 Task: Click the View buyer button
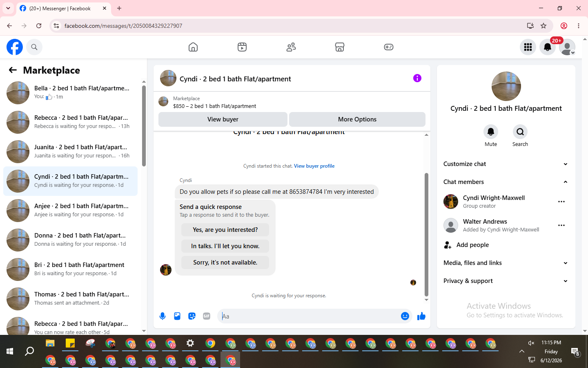[223, 119]
